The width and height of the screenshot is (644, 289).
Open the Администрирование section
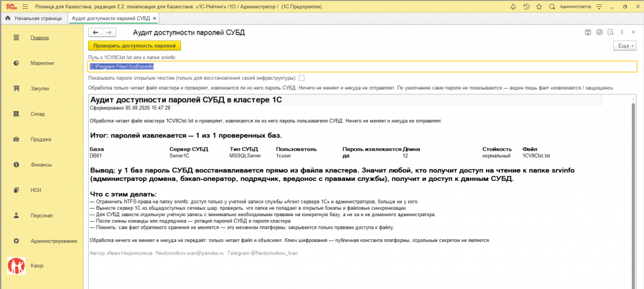[x=54, y=241]
